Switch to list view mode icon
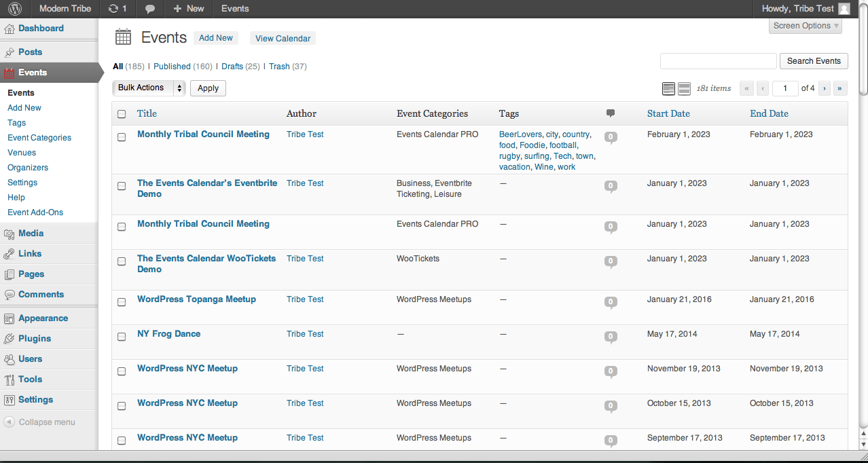Viewport: 868px width, 463px height. (668, 88)
